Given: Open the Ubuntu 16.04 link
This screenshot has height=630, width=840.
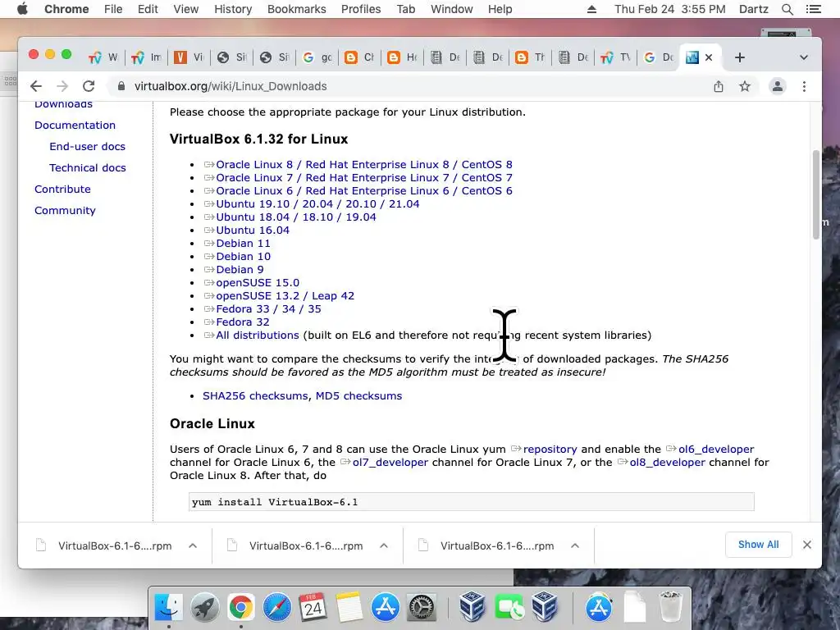Looking at the screenshot, I should 253,230.
